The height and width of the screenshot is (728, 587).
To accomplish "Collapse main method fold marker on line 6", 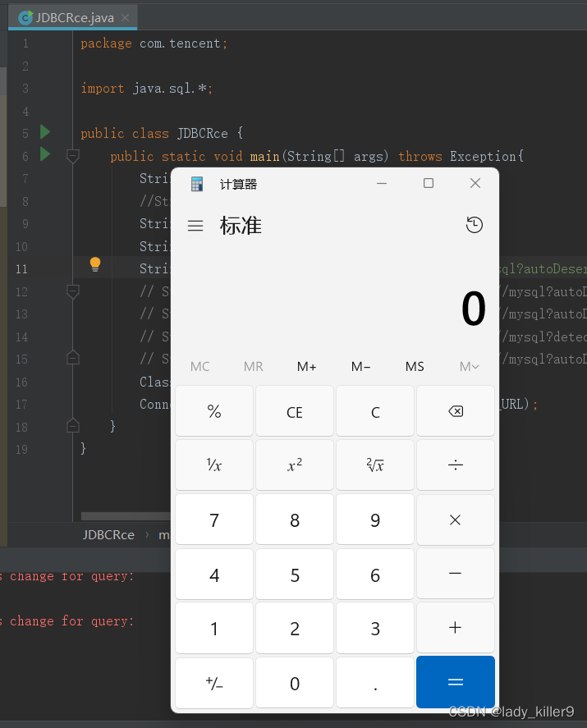I will coord(73,156).
